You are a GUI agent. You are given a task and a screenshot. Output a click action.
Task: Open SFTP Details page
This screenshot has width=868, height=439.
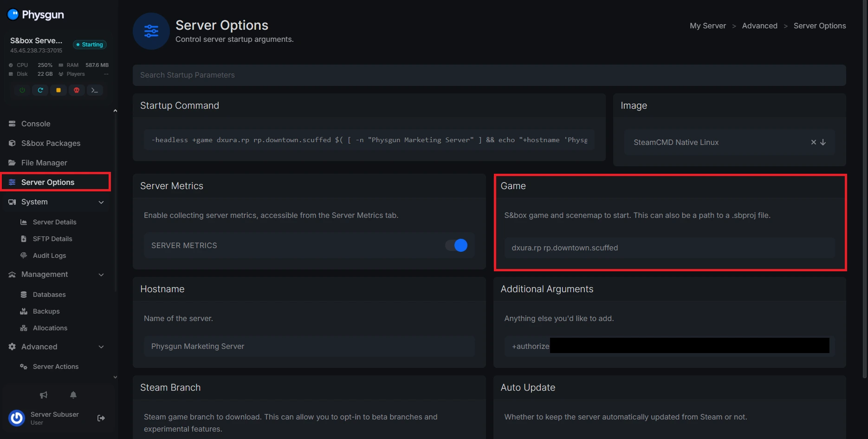(x=52, y=239)
